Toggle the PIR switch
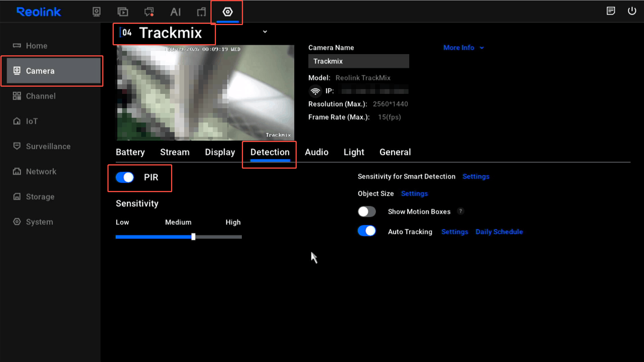Image resolution: width=644 pixels, height=362 pixels. coord(125,177)
